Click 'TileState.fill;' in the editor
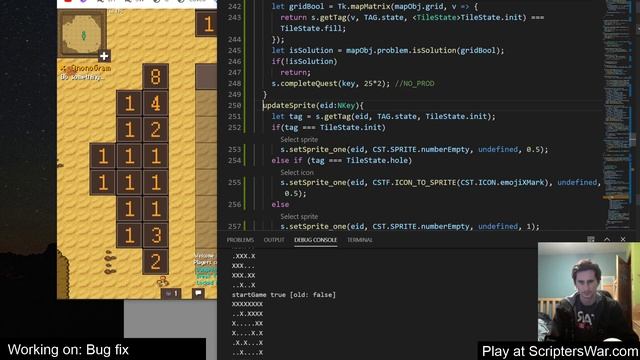 click(x=313, y=28)
